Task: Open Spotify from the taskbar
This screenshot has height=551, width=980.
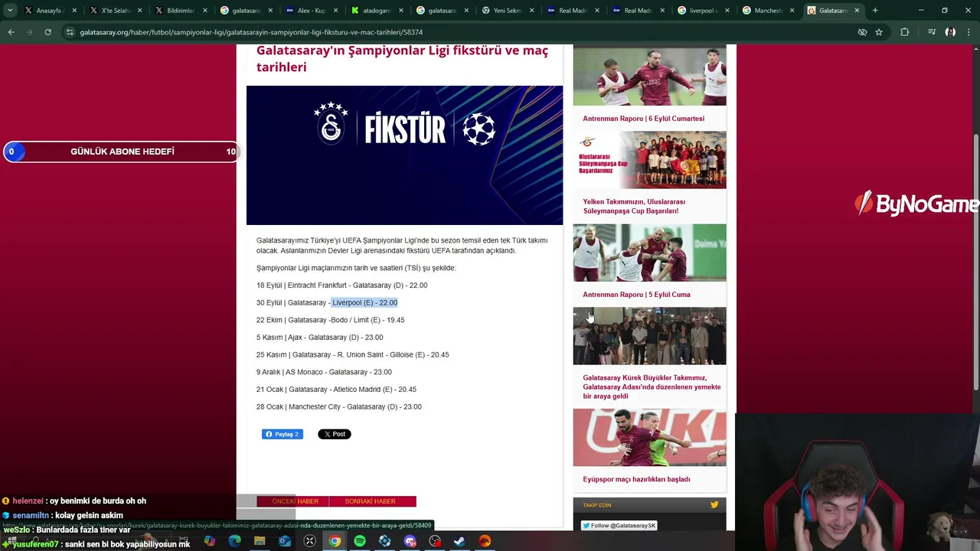Action: tap(360, 541)
